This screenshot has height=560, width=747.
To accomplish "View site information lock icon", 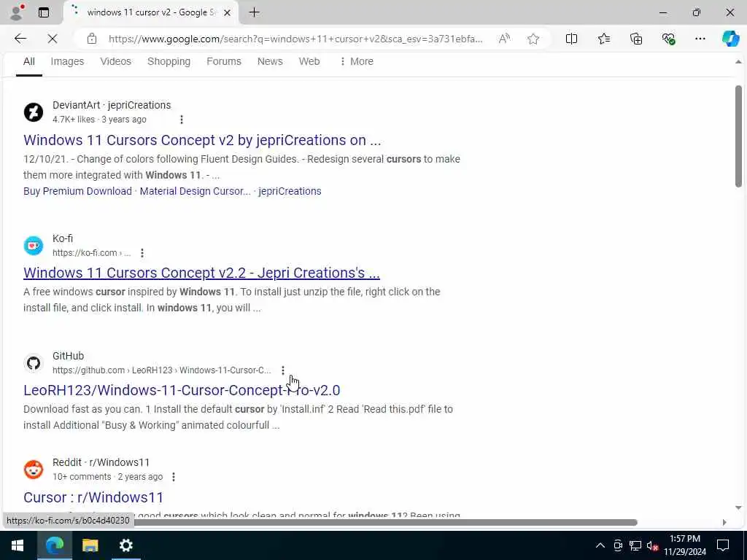I will (x=92, y=39).
